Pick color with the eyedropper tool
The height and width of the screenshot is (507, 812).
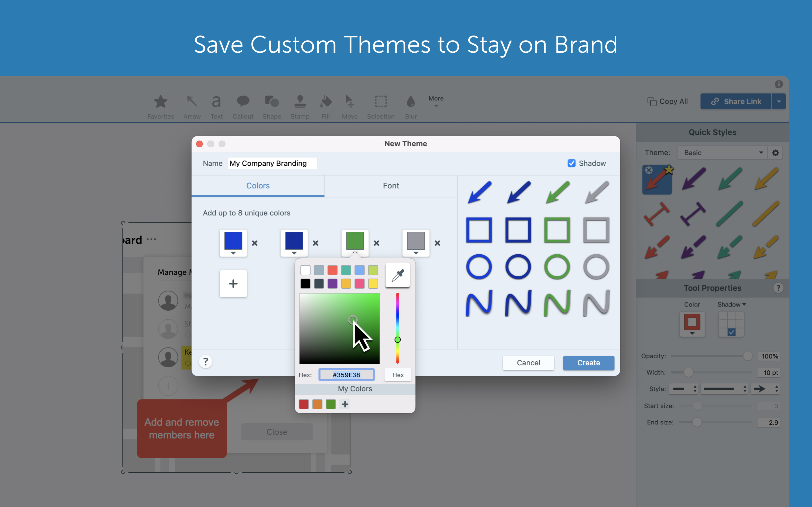coord(398,275)
